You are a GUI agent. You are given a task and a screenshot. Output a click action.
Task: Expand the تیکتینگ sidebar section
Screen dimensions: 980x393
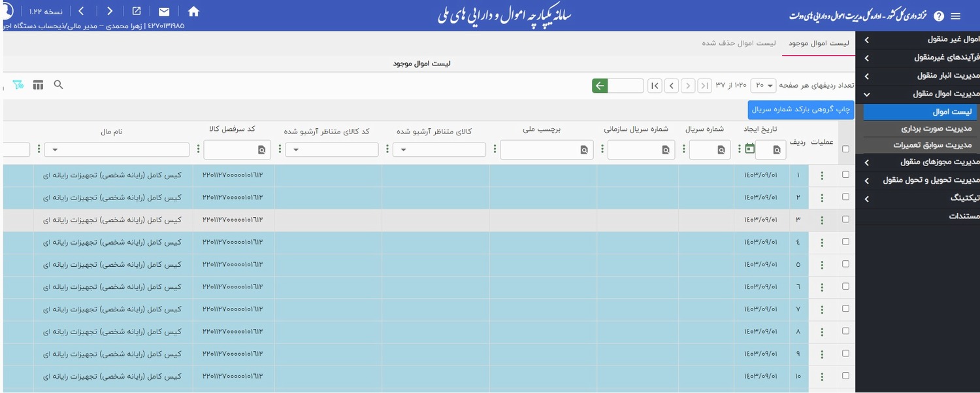(917, 197)
